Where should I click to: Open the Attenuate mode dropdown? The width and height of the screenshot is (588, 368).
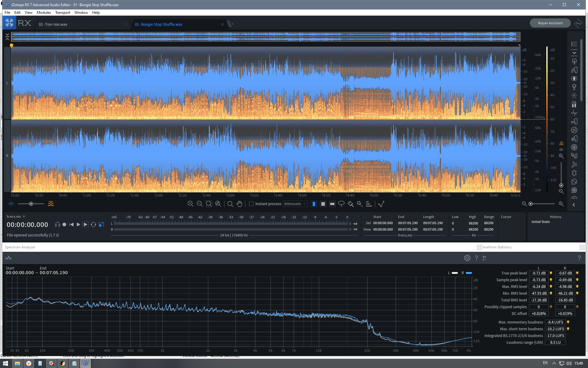click(x=295, y=204)
